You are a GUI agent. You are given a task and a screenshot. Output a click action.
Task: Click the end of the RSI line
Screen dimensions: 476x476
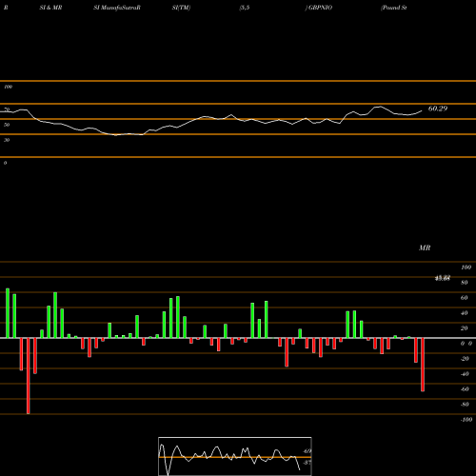422,111
